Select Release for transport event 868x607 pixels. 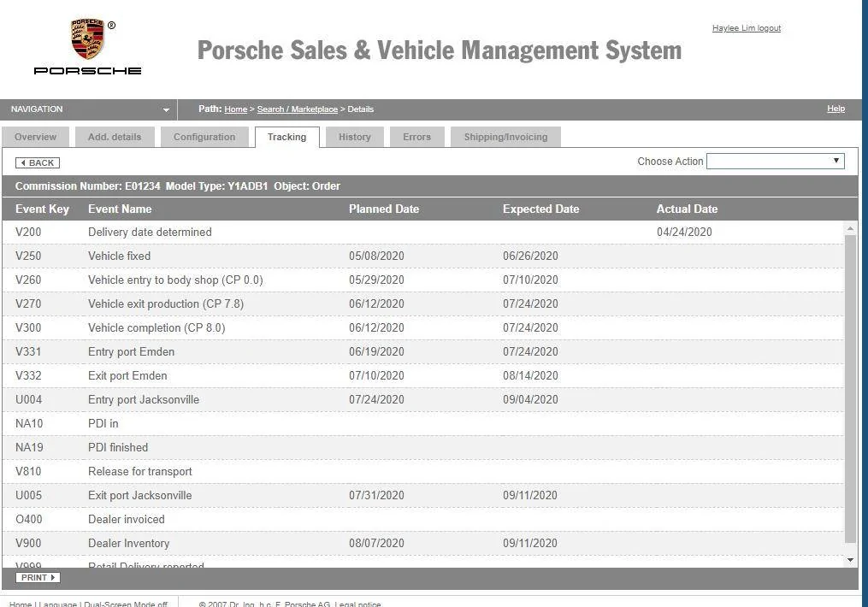point(140,471)
